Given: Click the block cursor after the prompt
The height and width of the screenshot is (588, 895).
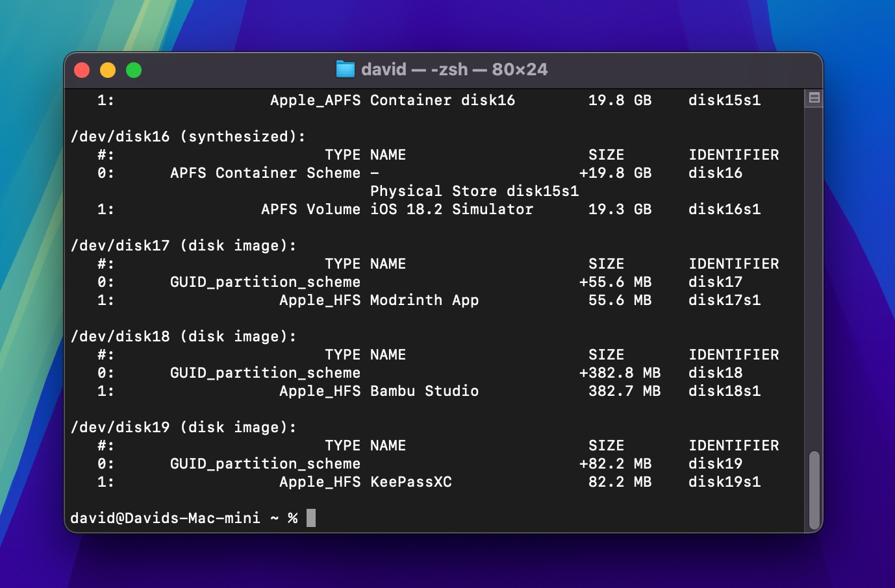Looking at the screenshot, I should [311, 518].
